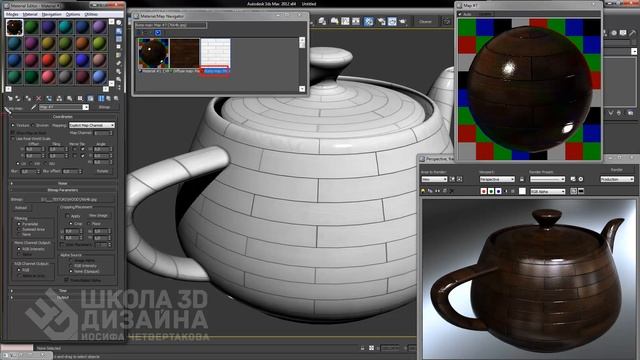Open Material ID Channel flyout
640x360 pixels.
click(80, 98)
